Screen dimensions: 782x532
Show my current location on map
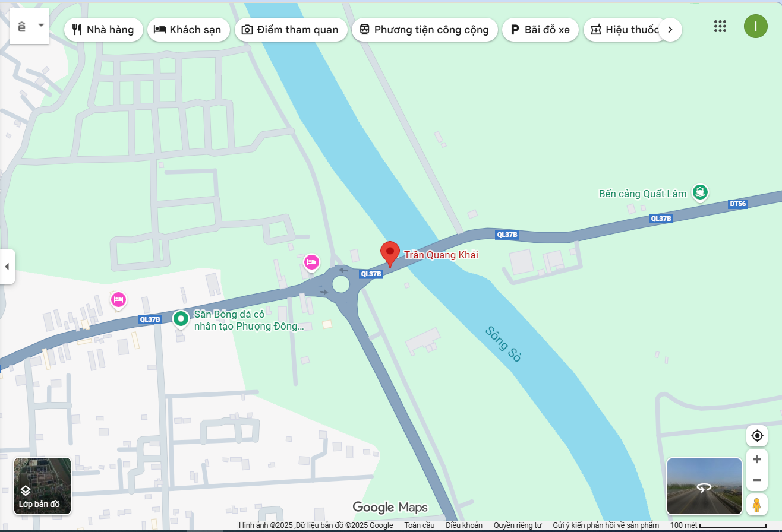[x=757, y=436]
